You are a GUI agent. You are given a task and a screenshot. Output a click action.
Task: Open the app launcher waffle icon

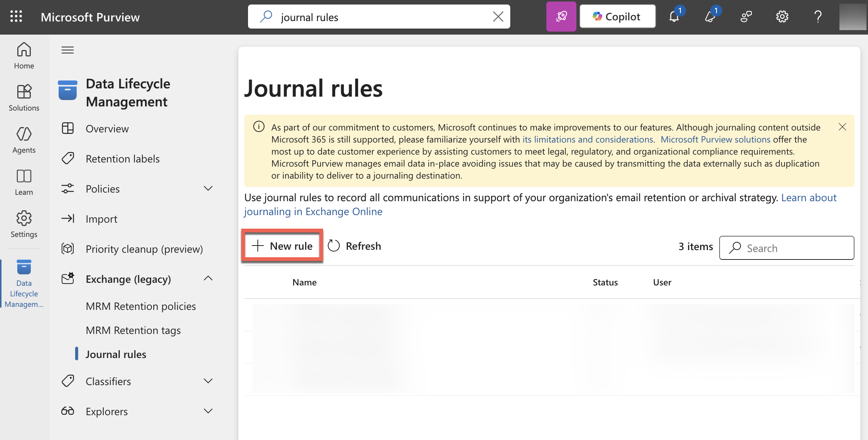[16, 17]
